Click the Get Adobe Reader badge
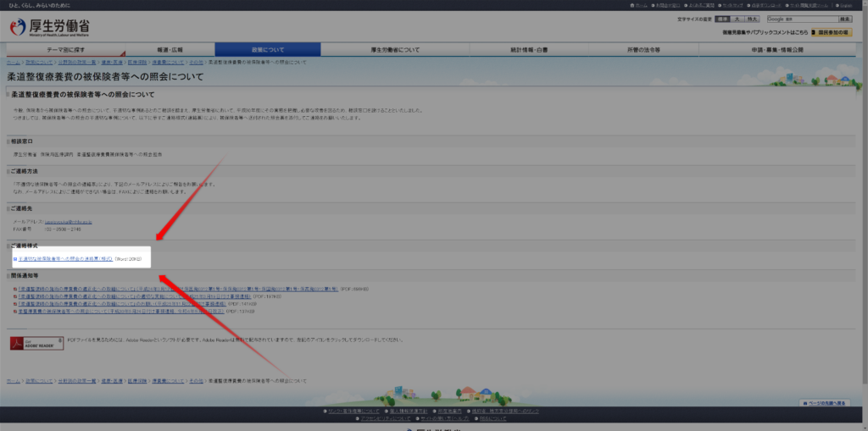Viewport: 868px width, 431px height. click(25, 342)
